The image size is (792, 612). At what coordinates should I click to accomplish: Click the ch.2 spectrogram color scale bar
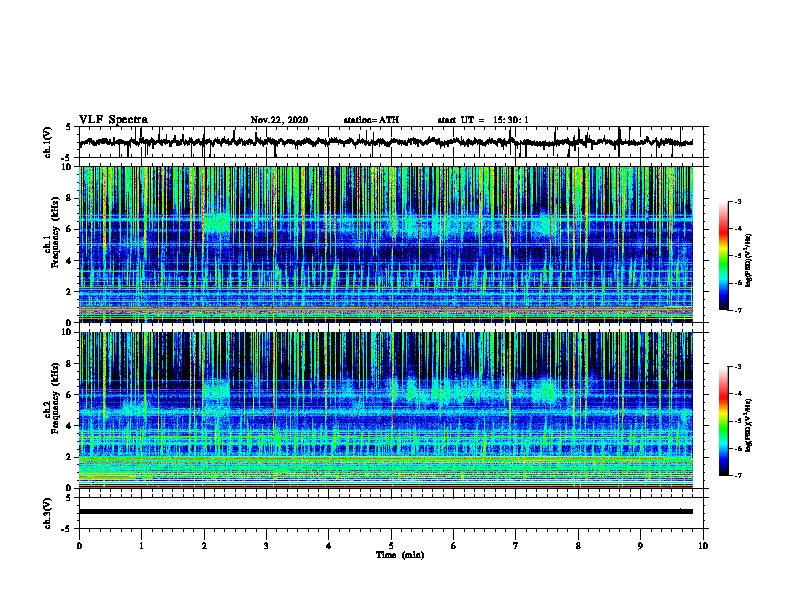tap(723, 421)
